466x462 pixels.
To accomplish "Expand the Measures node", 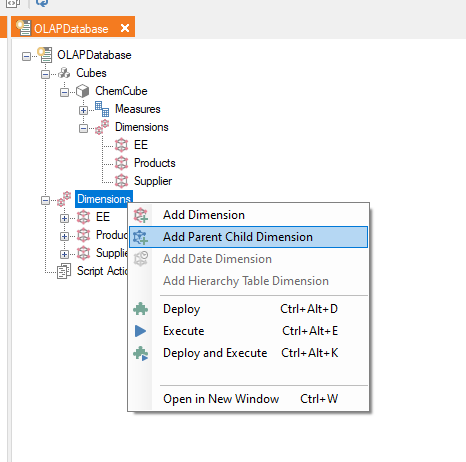I will click(x=83, y=110).
